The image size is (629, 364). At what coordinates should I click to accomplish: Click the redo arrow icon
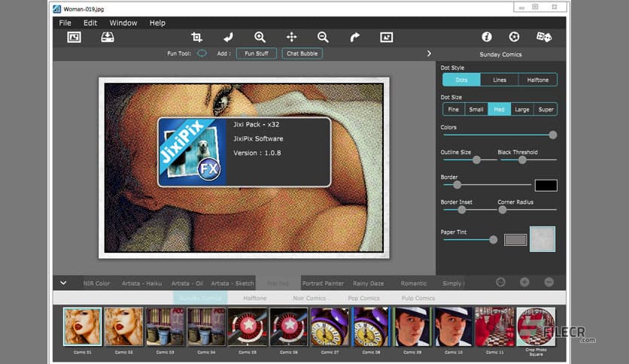click(x=354, y=38)
